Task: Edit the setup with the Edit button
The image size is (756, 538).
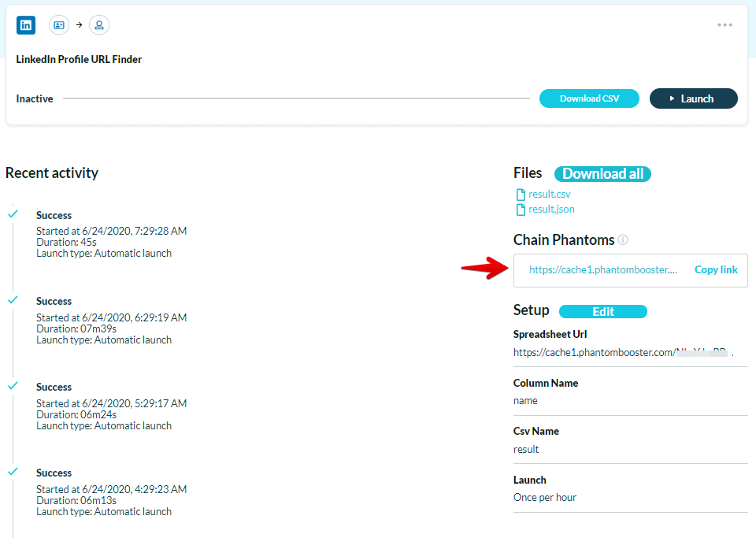Action: point(602,311)
